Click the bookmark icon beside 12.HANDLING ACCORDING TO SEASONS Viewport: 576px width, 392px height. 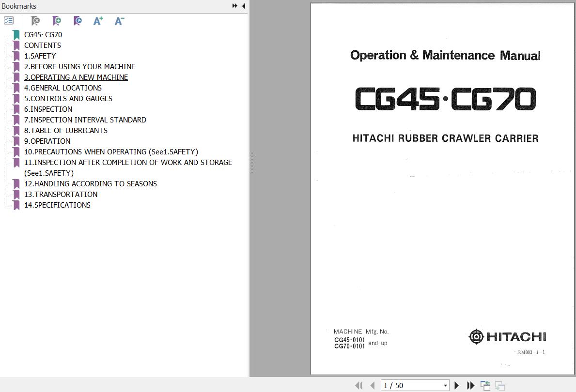[x=16, y=184]
